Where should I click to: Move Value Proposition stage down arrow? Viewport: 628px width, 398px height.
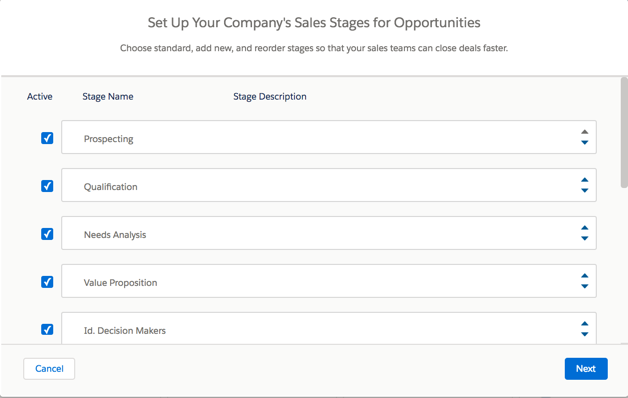click(585, 286)
